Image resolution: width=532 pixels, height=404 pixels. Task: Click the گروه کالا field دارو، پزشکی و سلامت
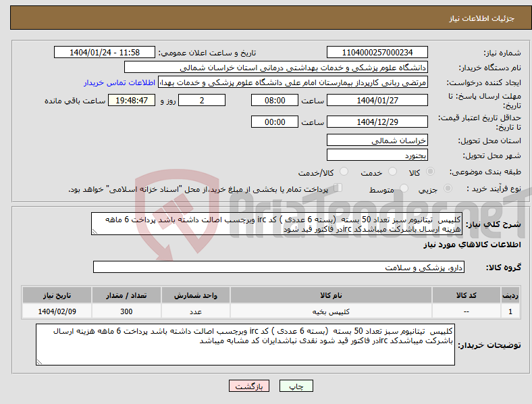[279, 267]
